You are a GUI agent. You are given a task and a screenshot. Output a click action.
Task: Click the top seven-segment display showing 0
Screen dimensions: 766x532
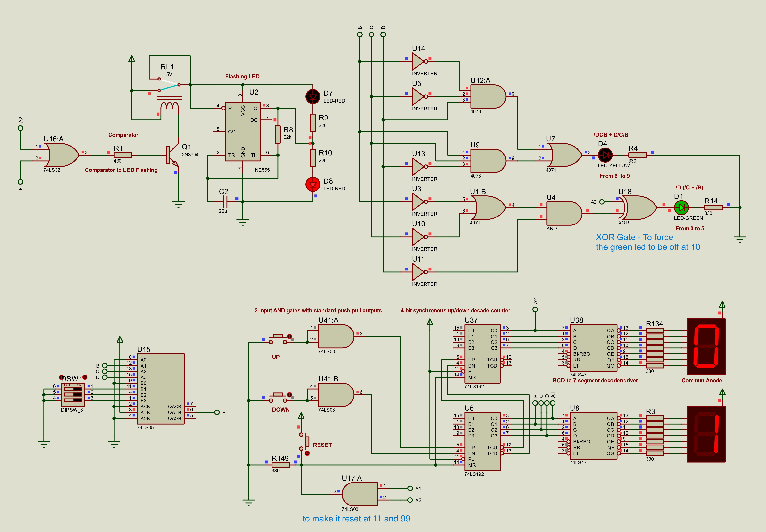706,346
